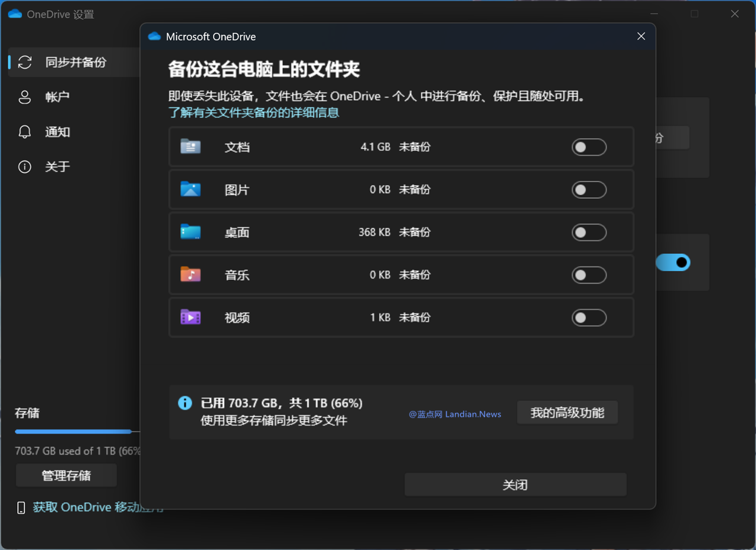Click 未备份 status in 音乐 row

[415, 274]
